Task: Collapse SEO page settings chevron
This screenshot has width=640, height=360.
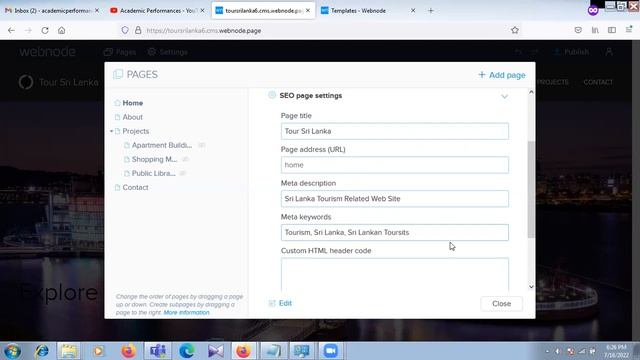Action: (504, 96)
